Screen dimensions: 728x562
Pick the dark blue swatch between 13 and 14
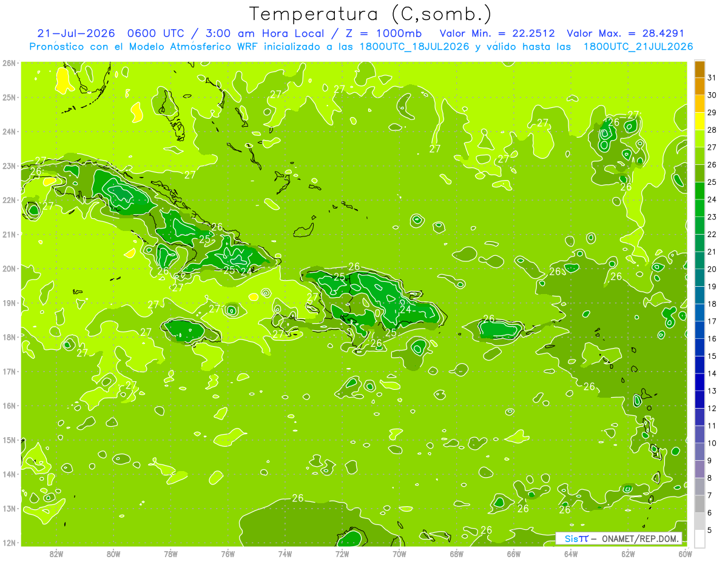coord(699,382)
